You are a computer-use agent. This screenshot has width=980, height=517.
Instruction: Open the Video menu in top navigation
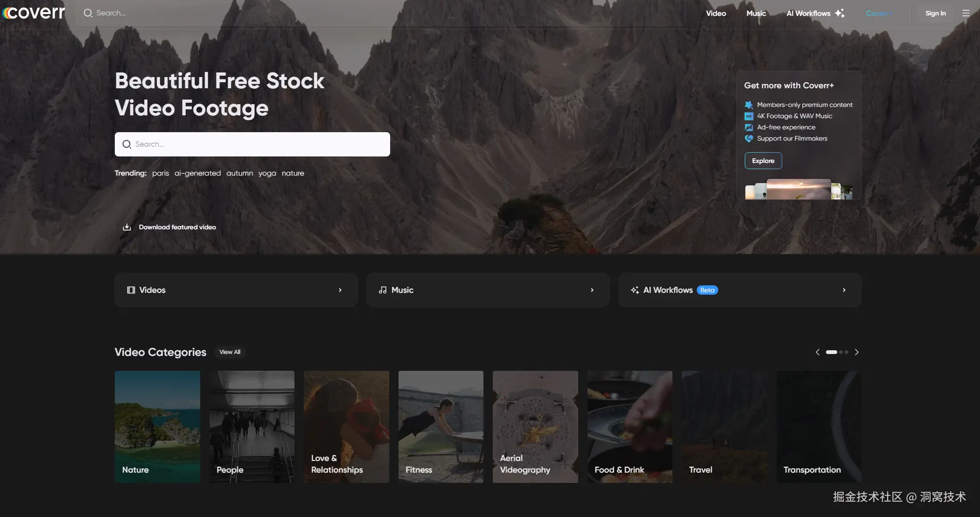(x=715, y=13)
